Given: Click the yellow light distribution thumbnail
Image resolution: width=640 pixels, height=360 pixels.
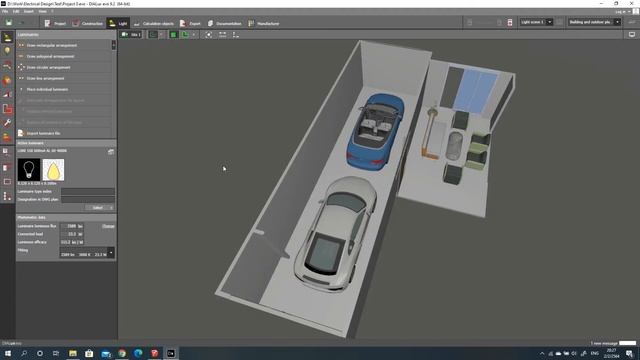Looking at the screenshot, I should (53, 169).
